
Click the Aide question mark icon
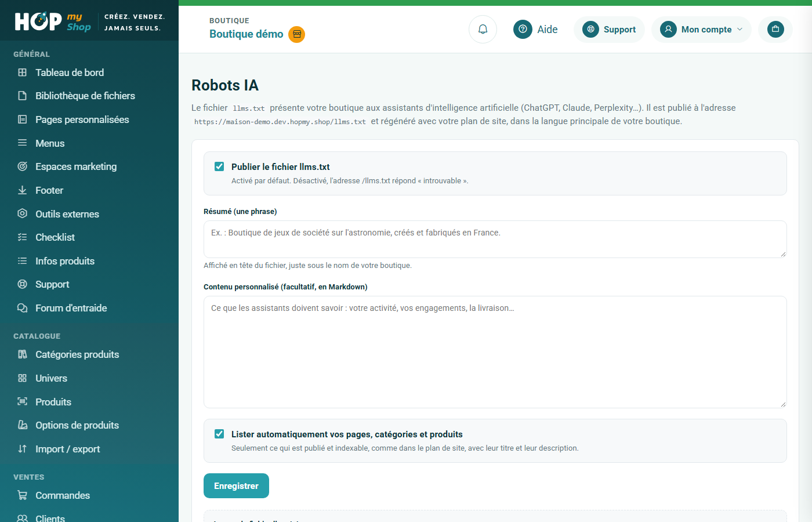coord(523,29)
